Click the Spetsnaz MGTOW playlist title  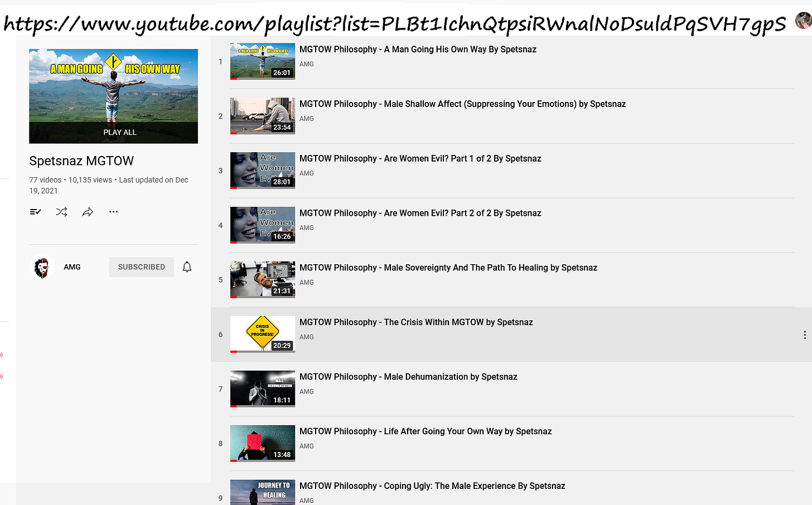pos(81,161)
